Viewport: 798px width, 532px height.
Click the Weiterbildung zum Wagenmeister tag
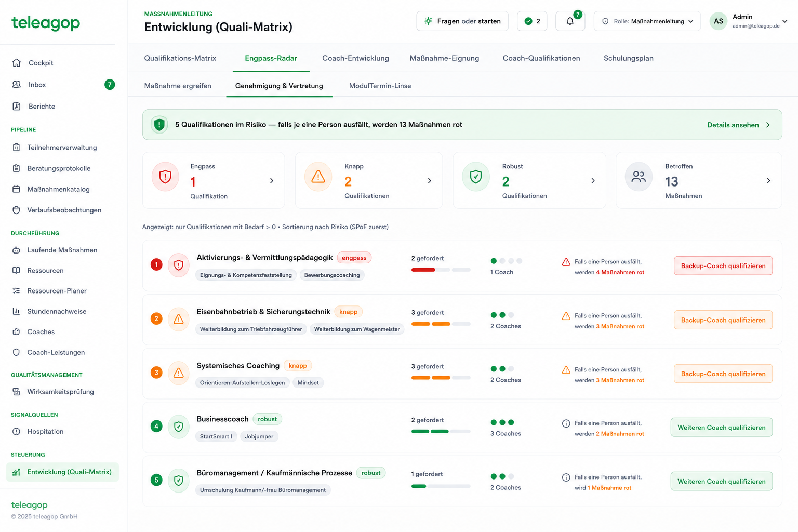[357, 329]
